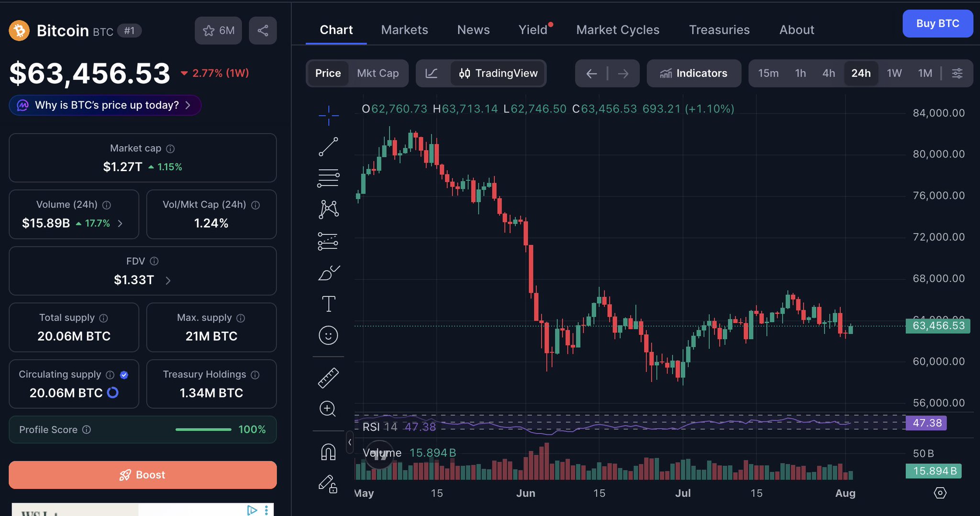Screen dimensions: 980x516
Task: Pick the text annotation tool
Action: click(328, 304)
